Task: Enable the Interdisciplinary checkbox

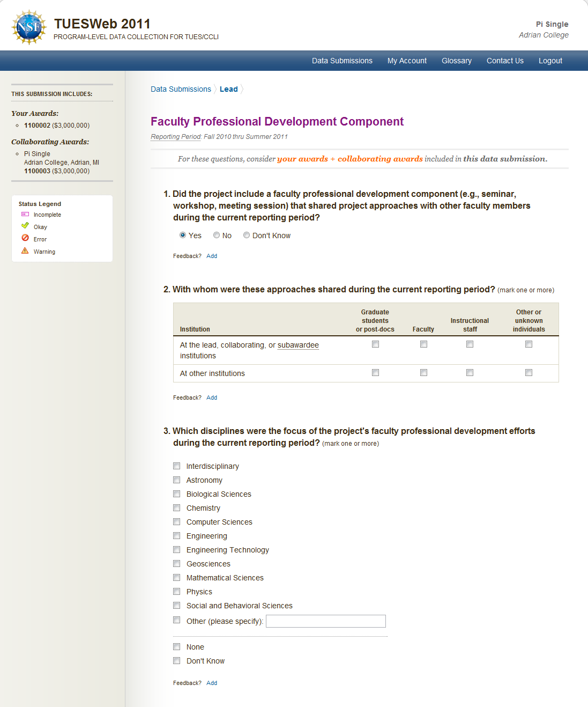Action: pos(177,466)
